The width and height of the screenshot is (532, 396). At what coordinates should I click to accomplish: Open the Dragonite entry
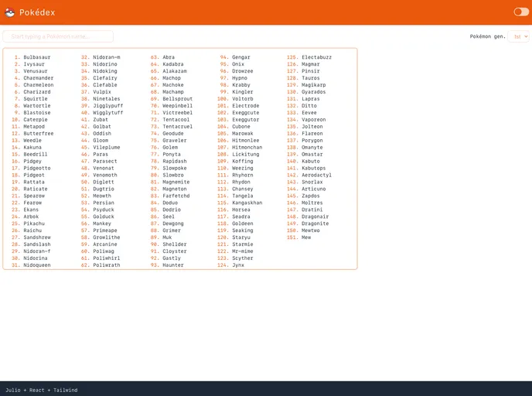[x=315, y=224]
